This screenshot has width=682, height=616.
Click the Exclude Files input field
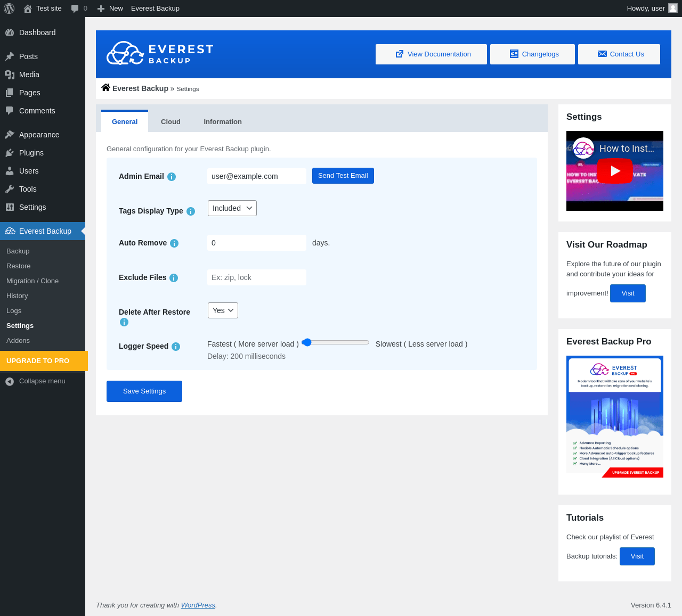(257, 277)
